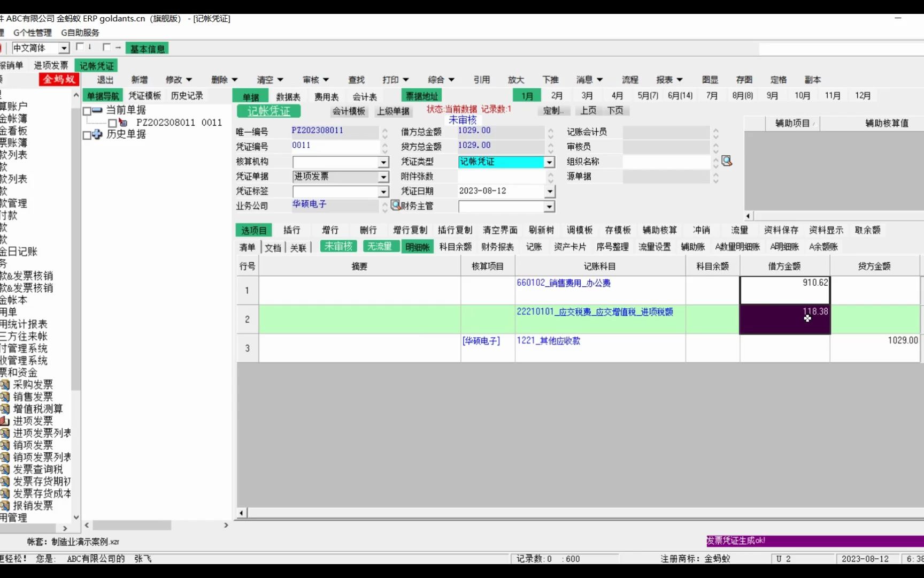
Task: Click 增行 to add a new row
Action: pyautogui.click(x=330, y=230)
